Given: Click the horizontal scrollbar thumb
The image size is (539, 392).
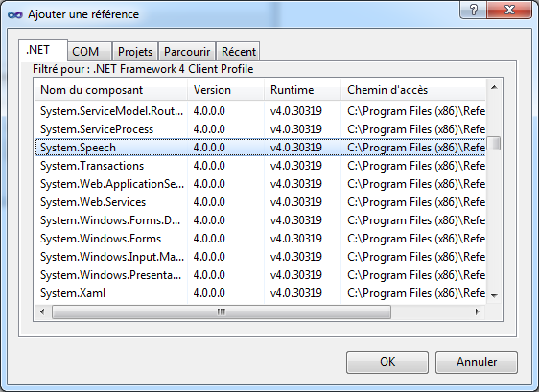Looking at the screenshot, I should tap(222, 311).
